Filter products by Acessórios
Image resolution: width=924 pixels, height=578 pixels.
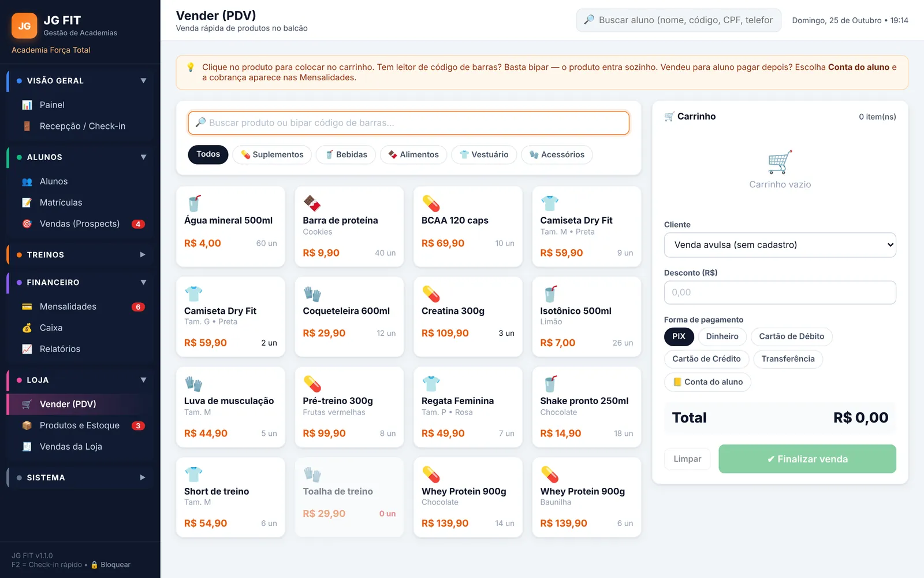coord(557,154)
